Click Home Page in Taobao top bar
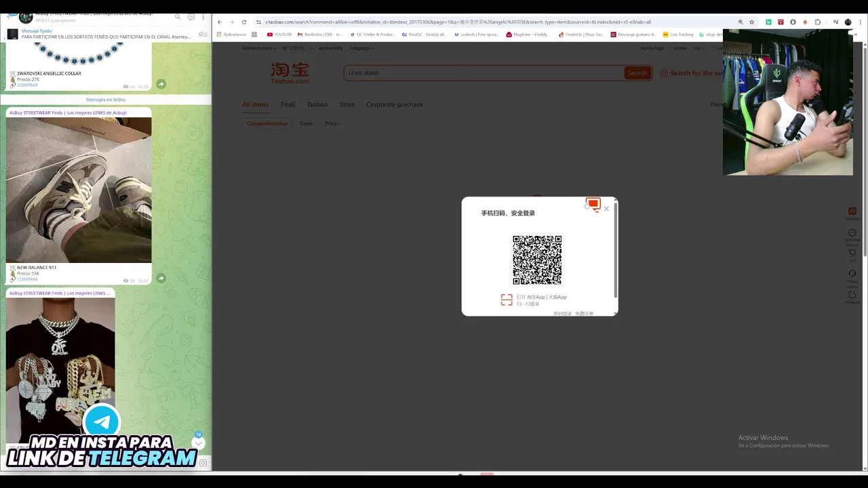 click(652, 48)
